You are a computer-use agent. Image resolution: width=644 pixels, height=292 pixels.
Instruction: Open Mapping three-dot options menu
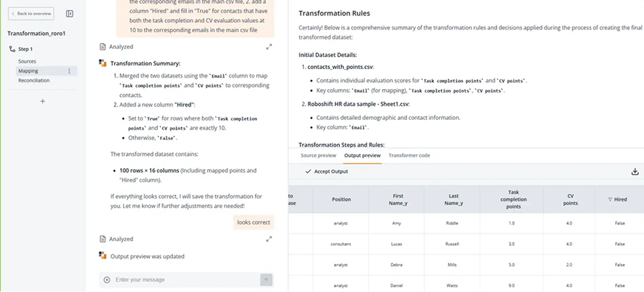click(x=69, y=70)
